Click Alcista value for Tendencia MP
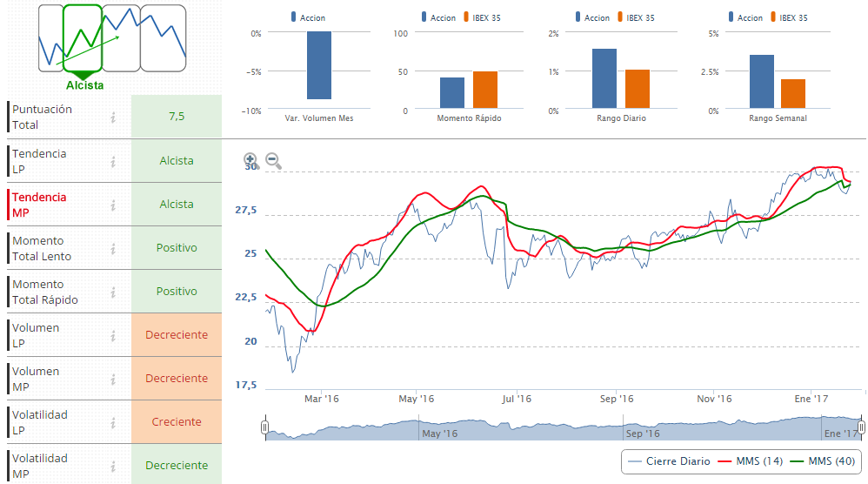The width and height of the screenshot is (868, 484). pyautogui.click(x=177, y=205)
